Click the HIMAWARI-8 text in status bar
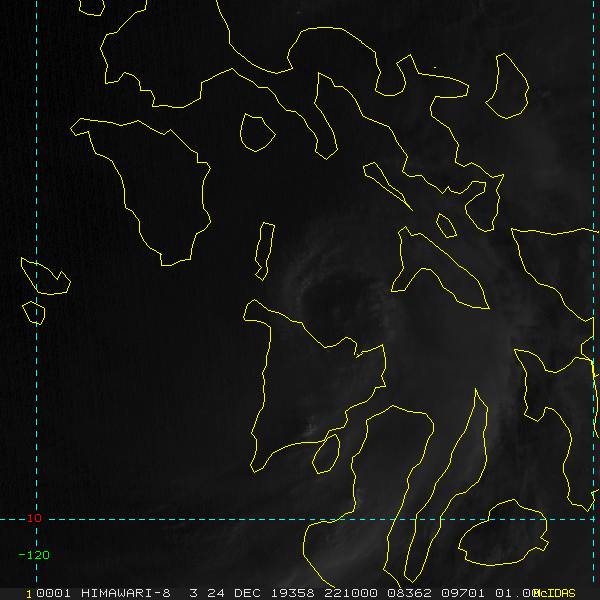Image resolution: width=600 pixels, height=600 pixels. (122, 593)
